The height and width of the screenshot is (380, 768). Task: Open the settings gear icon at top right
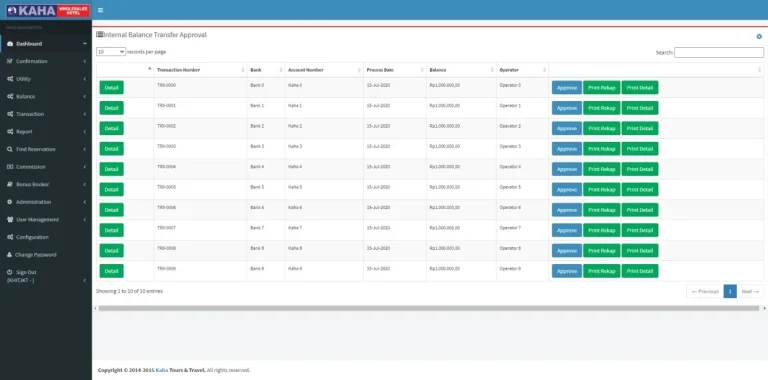coord(759,37)
